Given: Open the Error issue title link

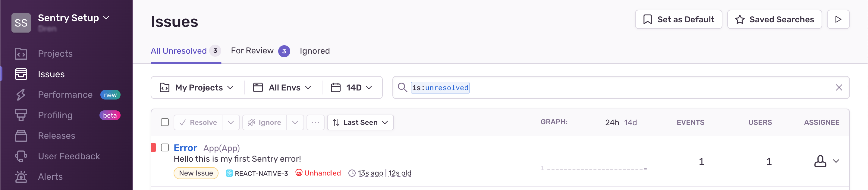Looking at the screenshot, I should pos(185,148).
